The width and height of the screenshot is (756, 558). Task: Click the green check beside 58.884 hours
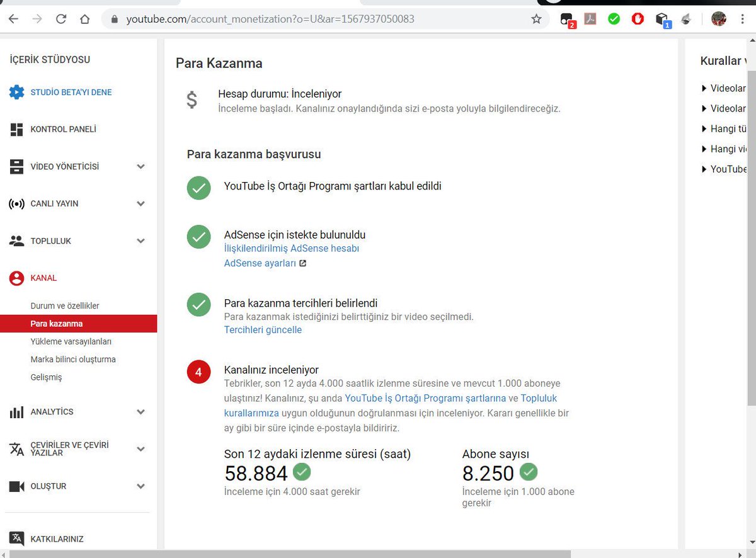302,472
